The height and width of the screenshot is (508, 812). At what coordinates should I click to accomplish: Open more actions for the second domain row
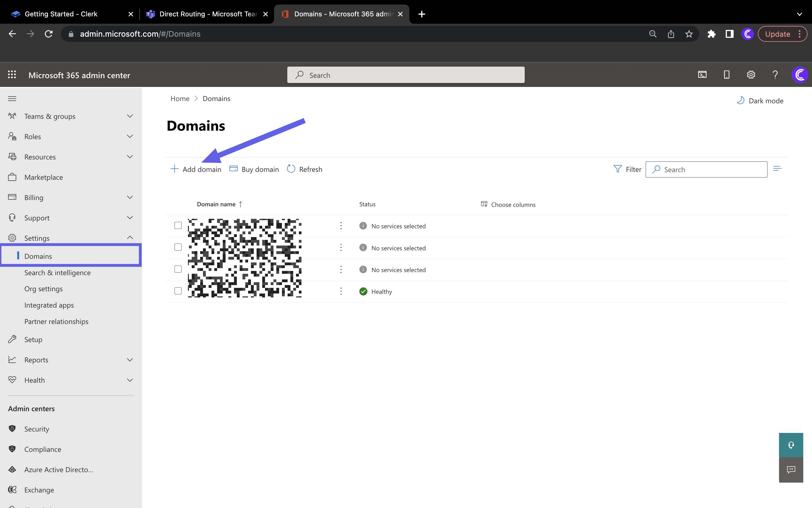coord(341,248)
